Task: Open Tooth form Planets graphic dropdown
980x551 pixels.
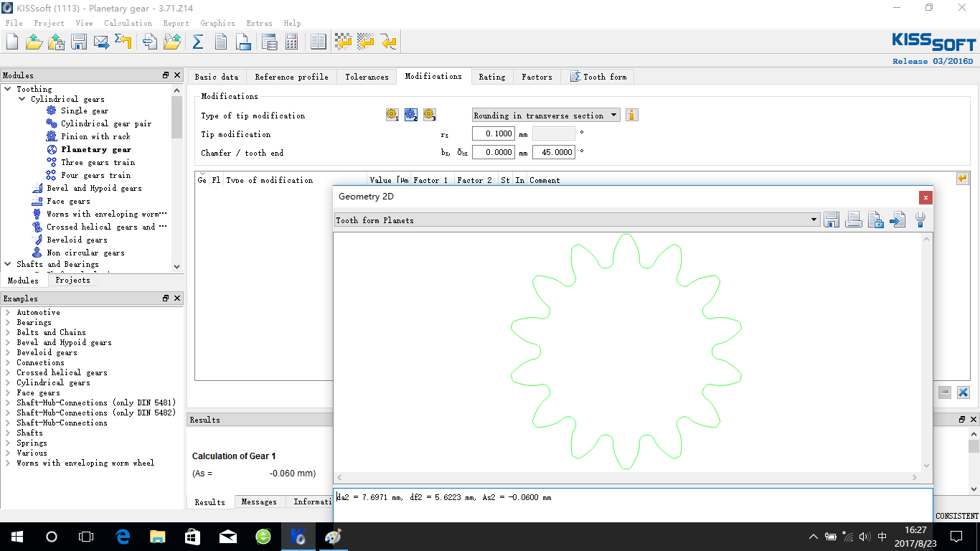Action: [577, 220]
